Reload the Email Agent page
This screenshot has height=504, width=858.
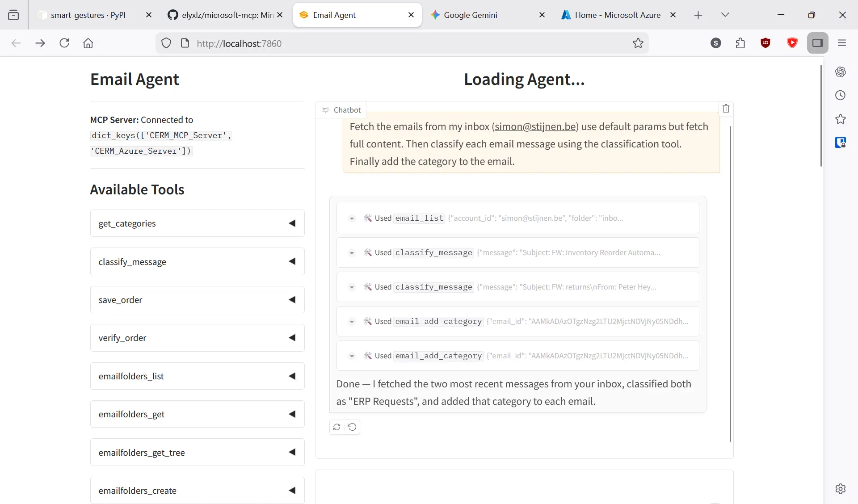[65, 43]
